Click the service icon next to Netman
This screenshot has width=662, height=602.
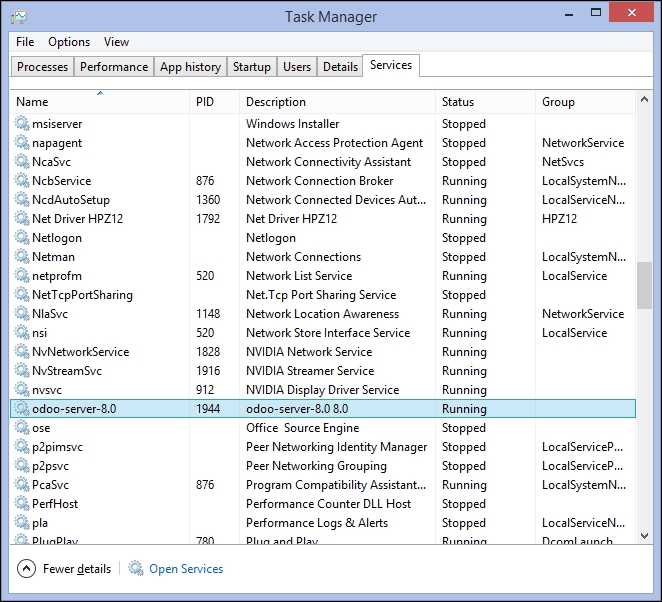point(22,256)
